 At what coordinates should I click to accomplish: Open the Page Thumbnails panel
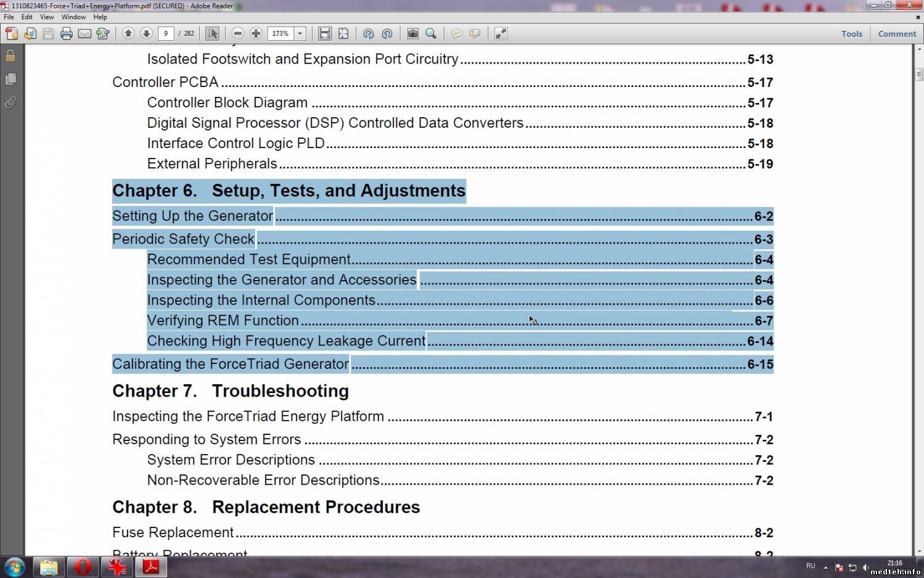[x=10, y=79]
